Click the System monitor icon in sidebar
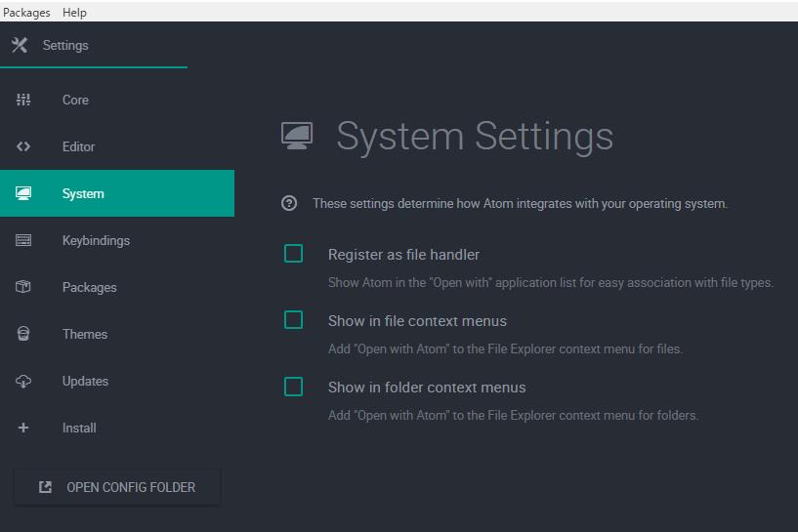798x532 pixels. 23,193
